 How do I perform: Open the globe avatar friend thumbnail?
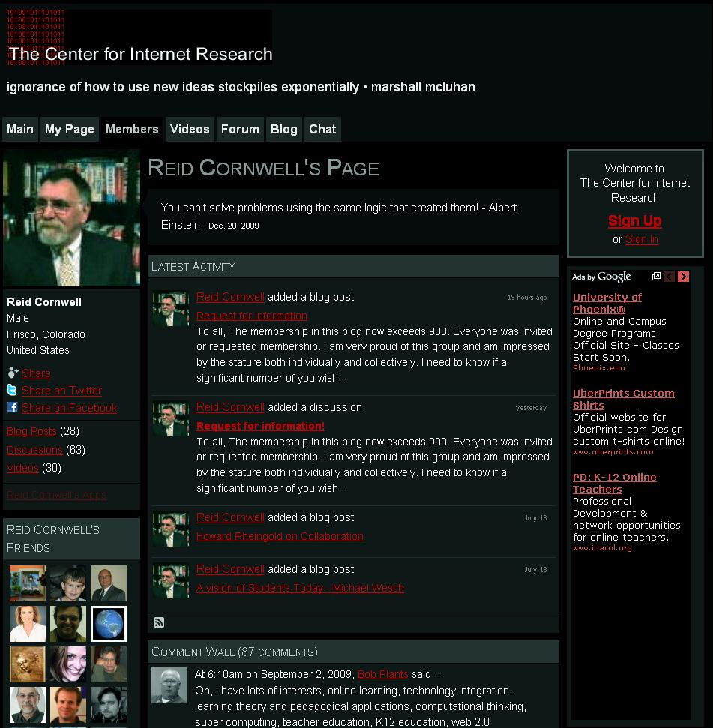[108, 624]
